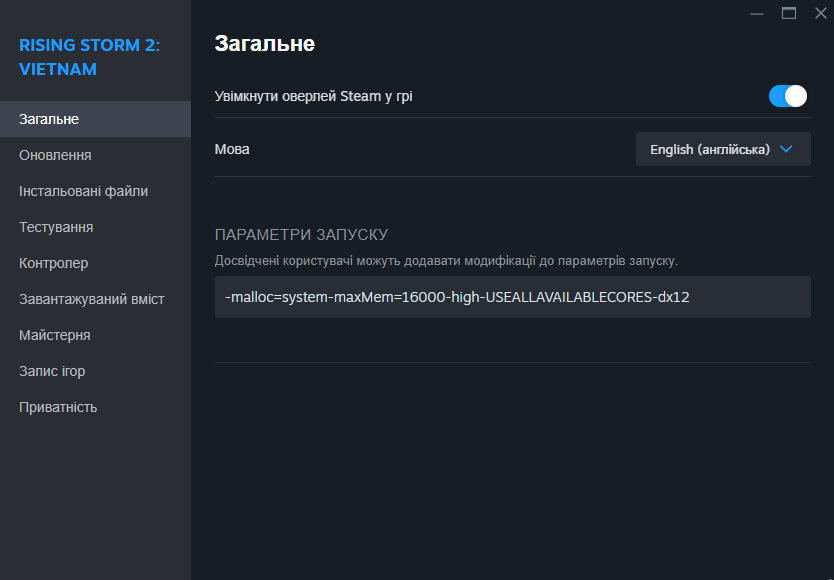Open the Оновлення section
The image size is (834, 580).
click(95, 155)
